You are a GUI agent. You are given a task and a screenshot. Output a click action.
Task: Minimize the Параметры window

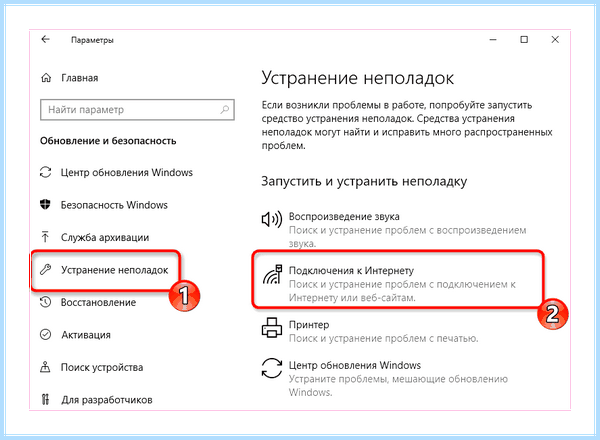493,39
